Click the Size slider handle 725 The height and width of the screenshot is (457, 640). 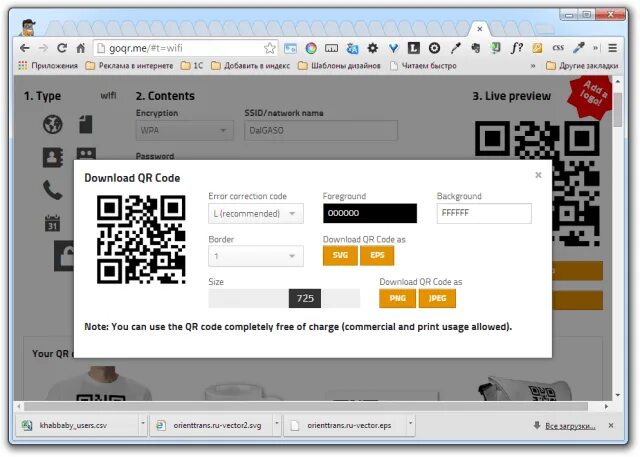pos(305,298)
